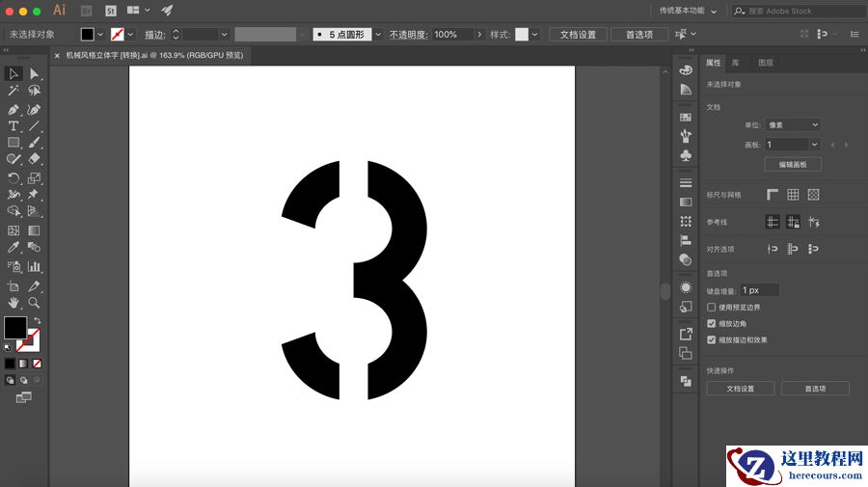Activate the Type tool
The height and width of the screenshot is (487, 868).
[x=14, y=126]
